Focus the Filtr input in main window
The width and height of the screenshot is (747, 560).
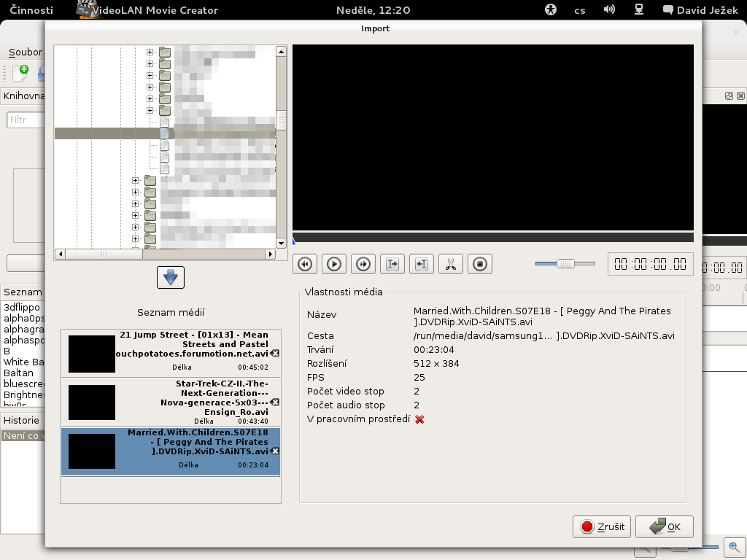tap(26, 120)
